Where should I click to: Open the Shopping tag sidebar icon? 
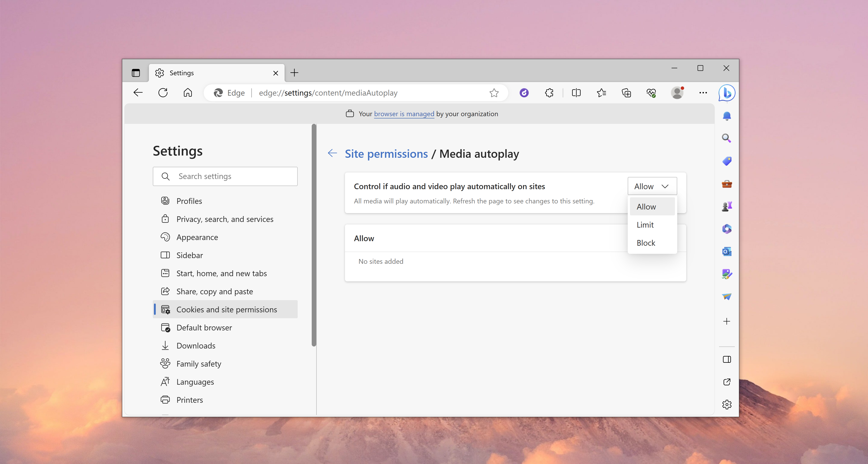[x=727, y=161]
